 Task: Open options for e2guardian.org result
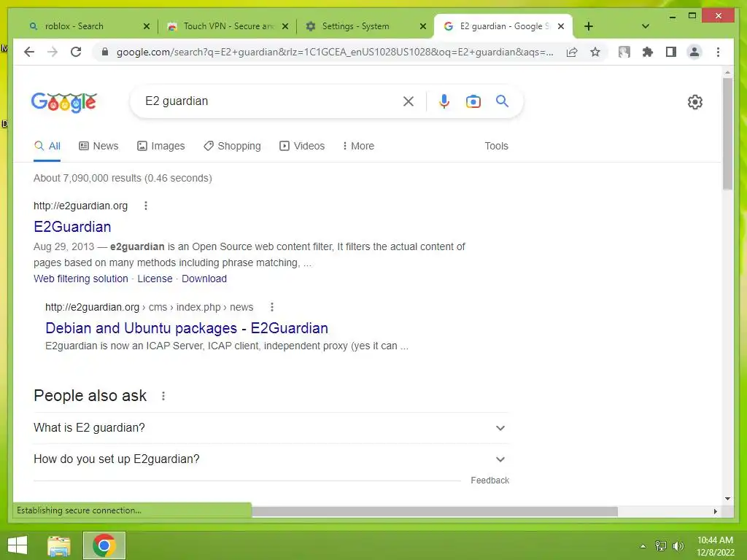(146, 206)
